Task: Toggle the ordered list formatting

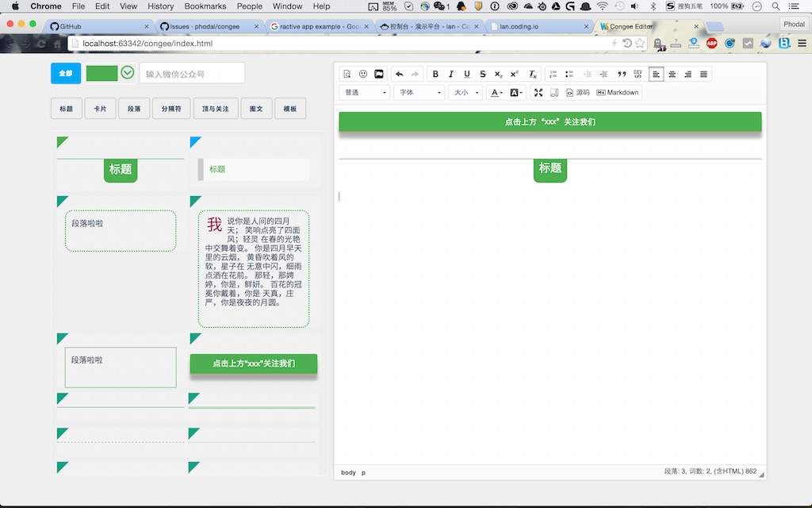Action: 553,74
